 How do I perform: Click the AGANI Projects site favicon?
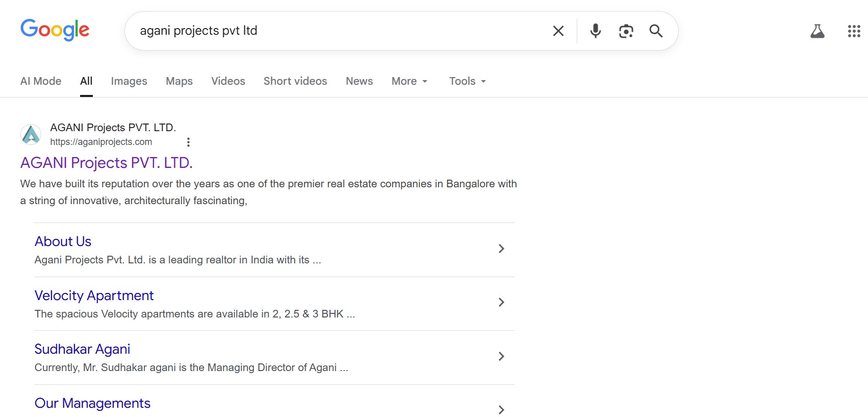[x=31, y=135]
